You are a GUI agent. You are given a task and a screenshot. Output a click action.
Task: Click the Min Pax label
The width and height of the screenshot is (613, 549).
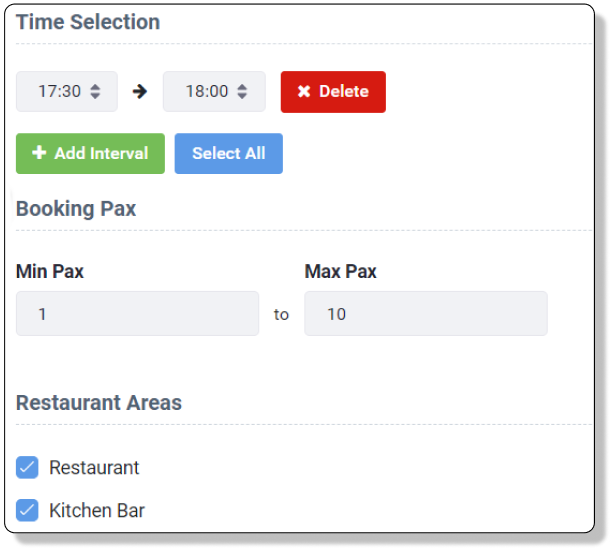pos(50,271)
